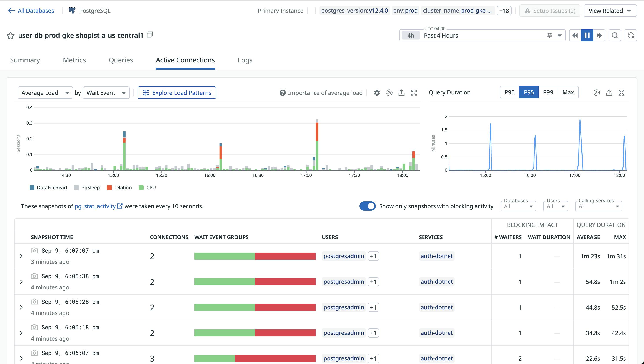This screenshot has height=364, width=644.
Task: Copy the database host name
Action: pyautogui.click(x=150, y=34)
